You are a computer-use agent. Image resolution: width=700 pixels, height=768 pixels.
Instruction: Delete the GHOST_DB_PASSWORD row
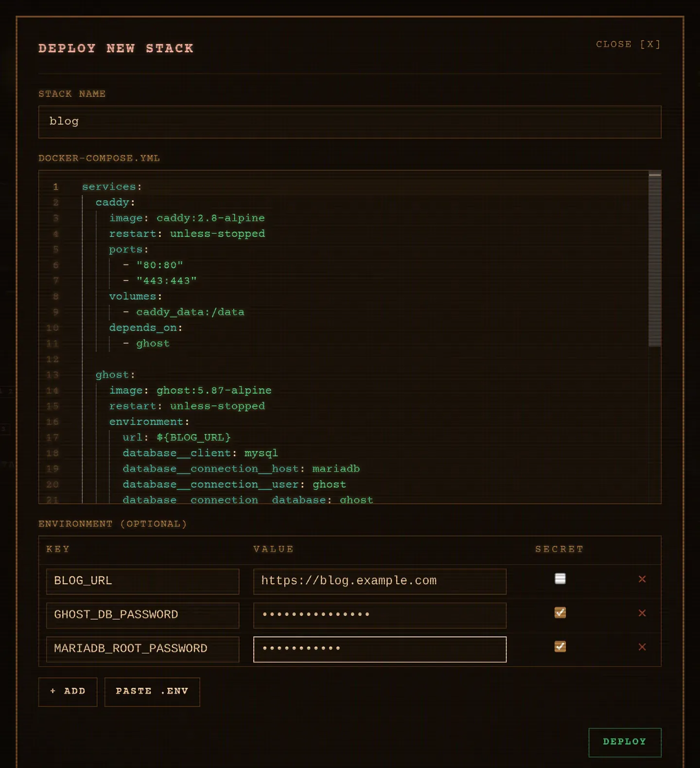coord(642,613)
